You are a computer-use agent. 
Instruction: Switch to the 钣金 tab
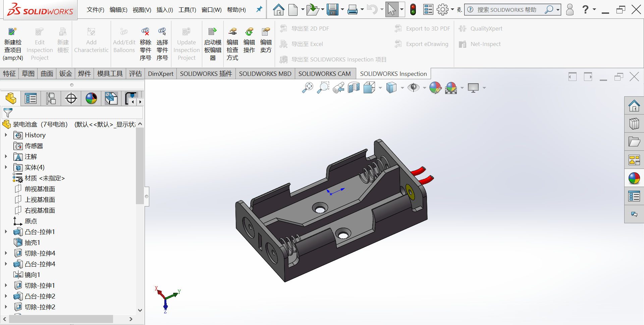click(x=66, y=74)
